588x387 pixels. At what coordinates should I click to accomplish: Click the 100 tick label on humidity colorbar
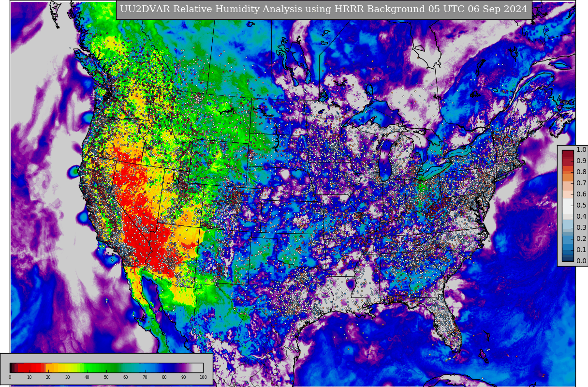click(203, 377)
